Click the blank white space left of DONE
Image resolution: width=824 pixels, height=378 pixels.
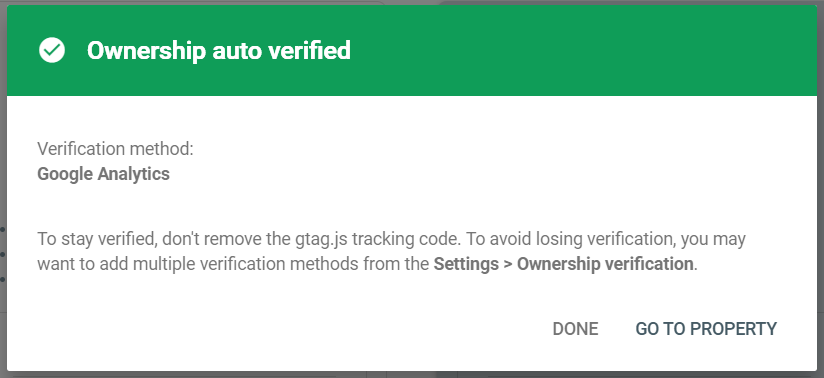315,329
